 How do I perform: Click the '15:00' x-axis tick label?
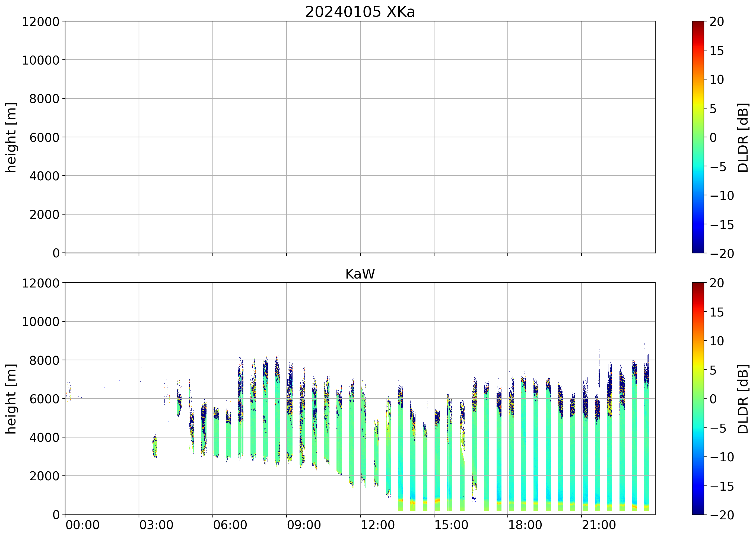451,525
